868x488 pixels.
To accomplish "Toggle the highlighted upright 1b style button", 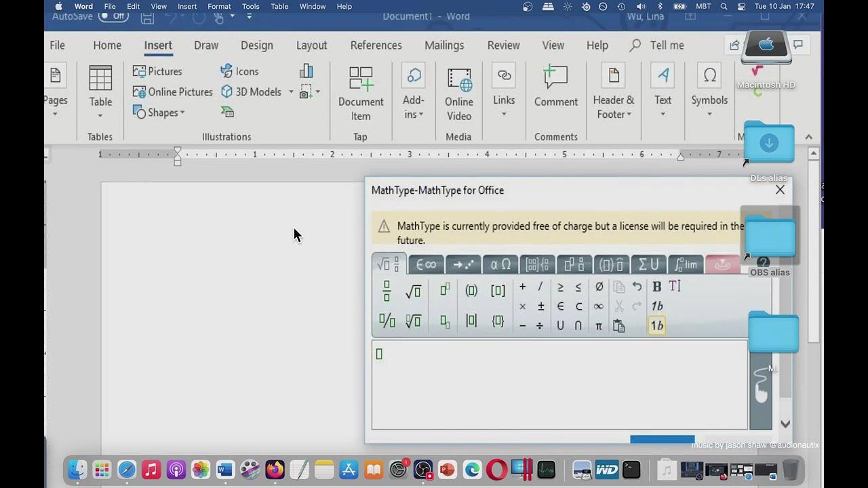I will (x=656, y=326).
